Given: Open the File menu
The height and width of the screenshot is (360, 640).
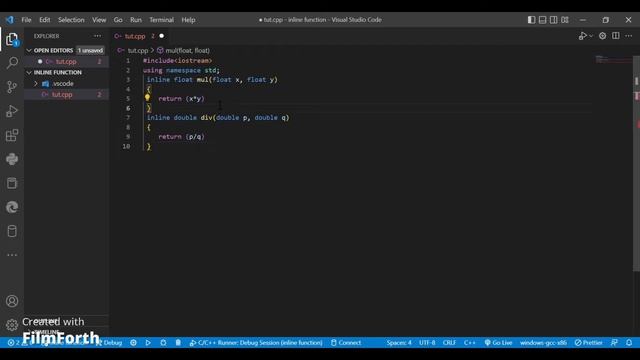Looking at the screenshot, I should pos(26,20).
